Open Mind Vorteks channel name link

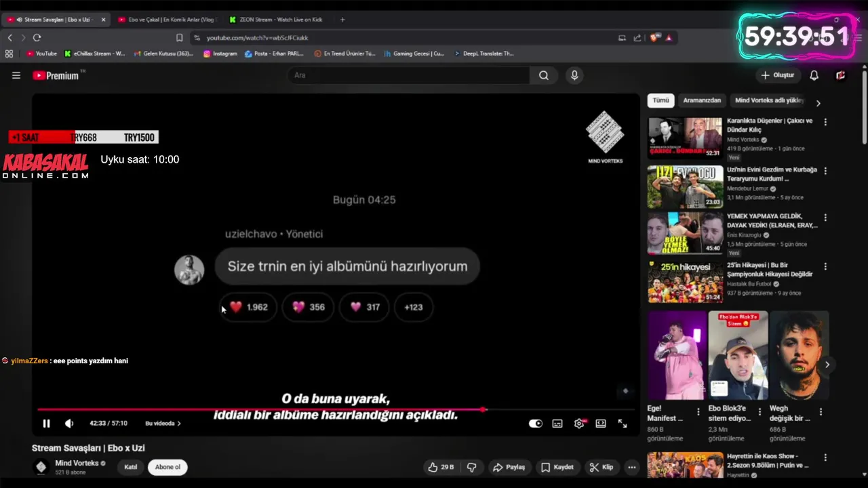click(x=77, y=463)
